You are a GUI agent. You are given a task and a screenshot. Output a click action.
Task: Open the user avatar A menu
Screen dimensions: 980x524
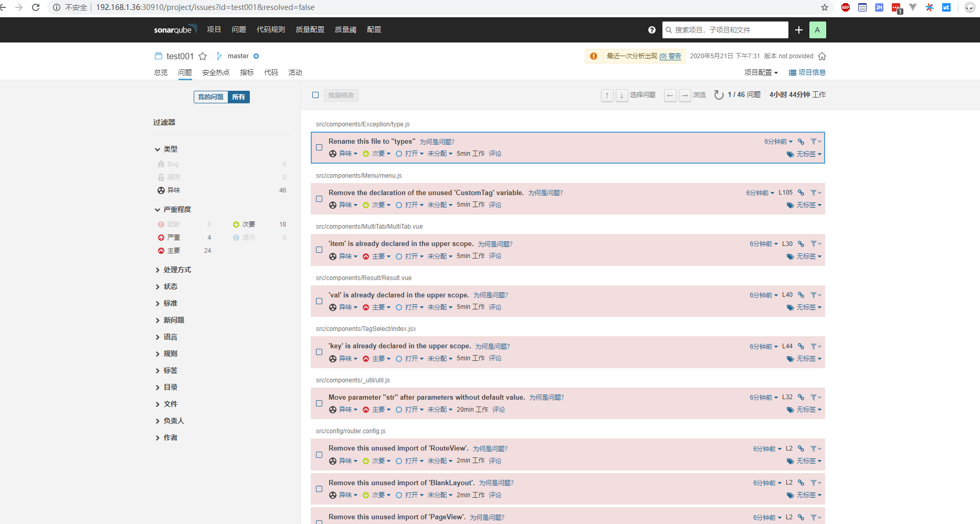click(817, 30)
